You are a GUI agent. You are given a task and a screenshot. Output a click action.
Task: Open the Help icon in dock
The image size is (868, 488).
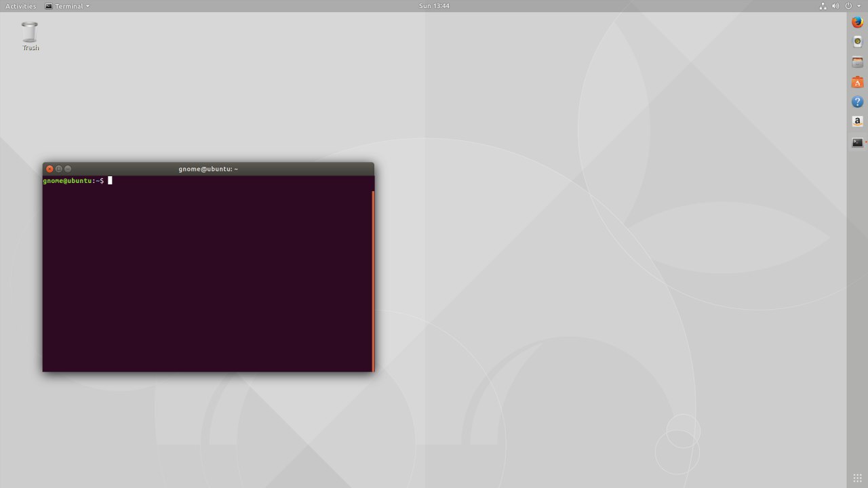tap(857, 102)
